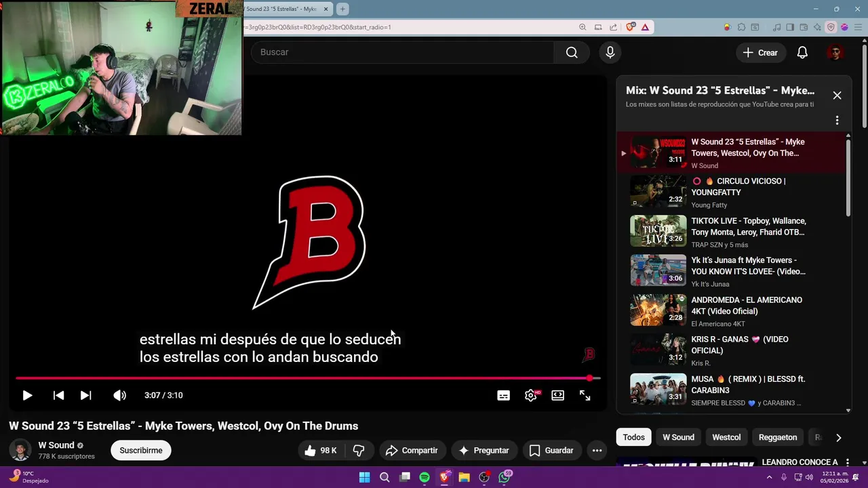
Task: Open a new browser tab
Action: (342, 9)
